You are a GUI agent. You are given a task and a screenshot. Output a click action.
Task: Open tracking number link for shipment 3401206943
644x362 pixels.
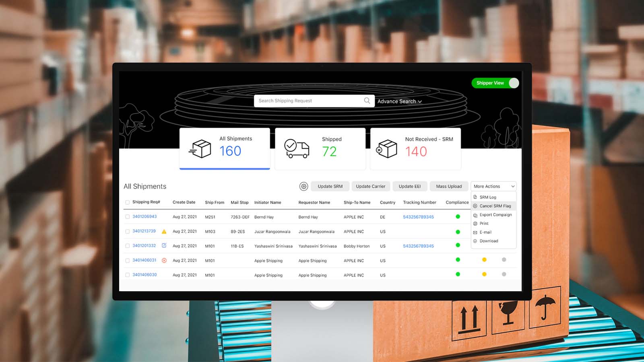[x=418, y=217]
